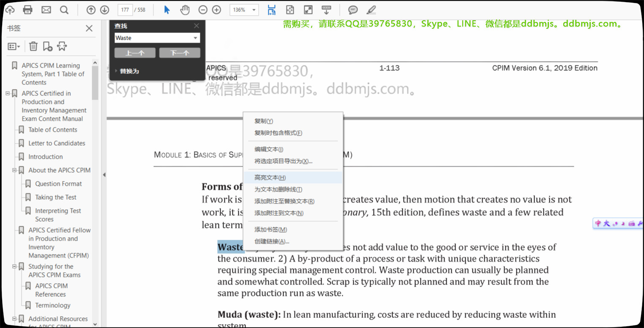The width and height of the screenshot is (644, 328).
Task: Open APICS CPIM Learning System bookmark
Action: [53, 74]
